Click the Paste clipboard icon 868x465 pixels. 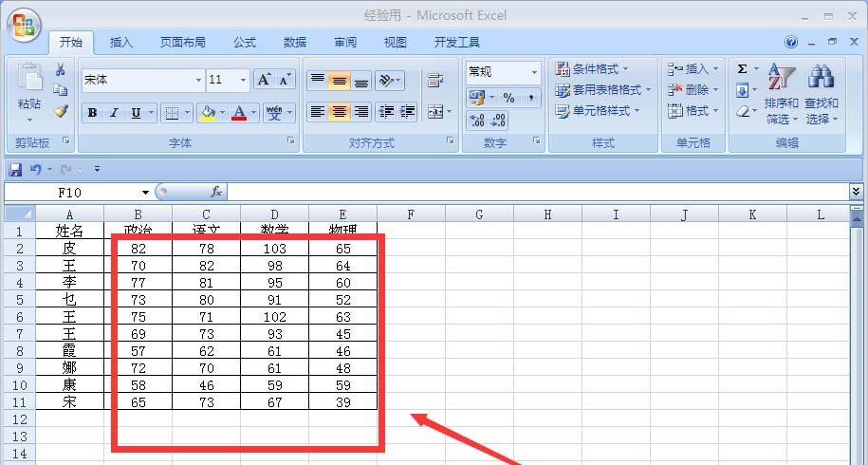[28, 78]
